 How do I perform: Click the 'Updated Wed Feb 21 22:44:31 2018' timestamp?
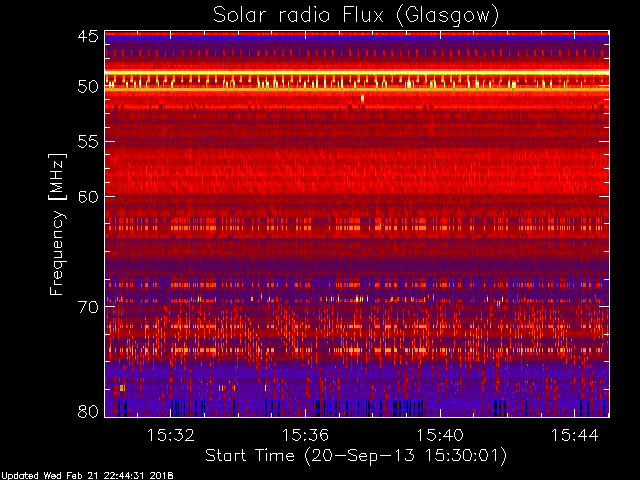coord(87,476)
